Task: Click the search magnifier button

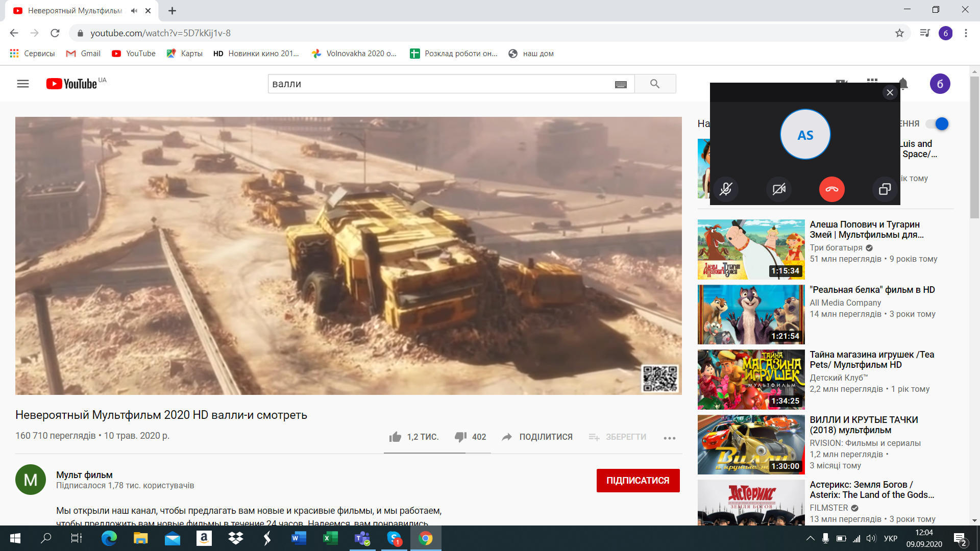Action: click(x=655, y=84)
